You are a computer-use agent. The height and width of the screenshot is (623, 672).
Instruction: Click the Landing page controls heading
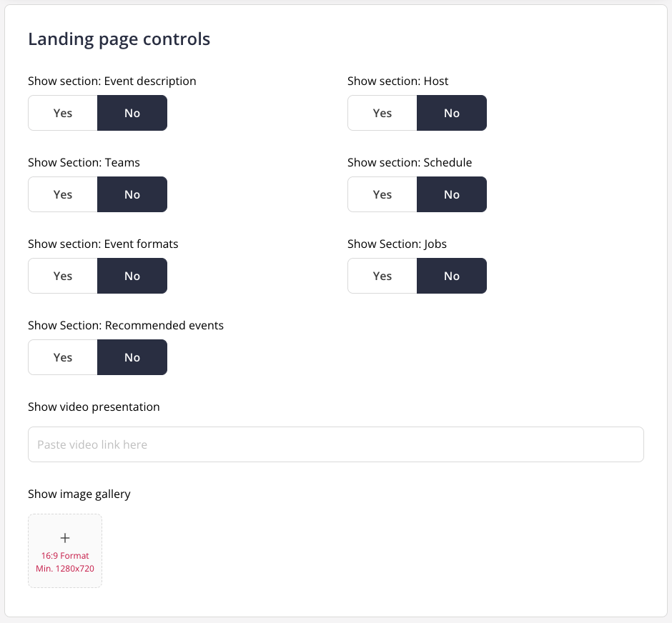click(x=119, y=39)
